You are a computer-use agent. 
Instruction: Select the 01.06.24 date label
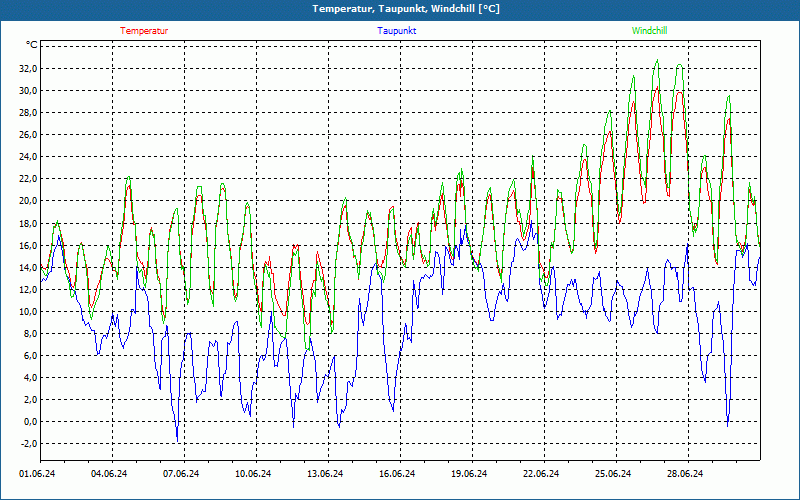[37, 474]
